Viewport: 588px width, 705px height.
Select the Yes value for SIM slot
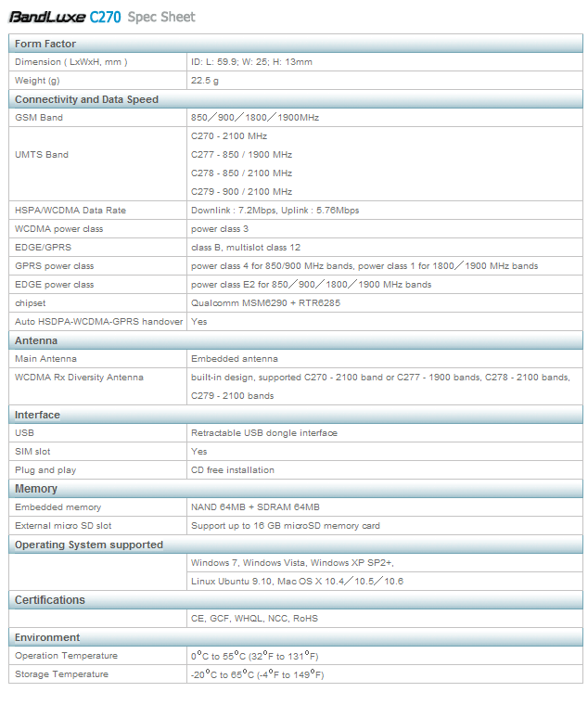(198, 452)
